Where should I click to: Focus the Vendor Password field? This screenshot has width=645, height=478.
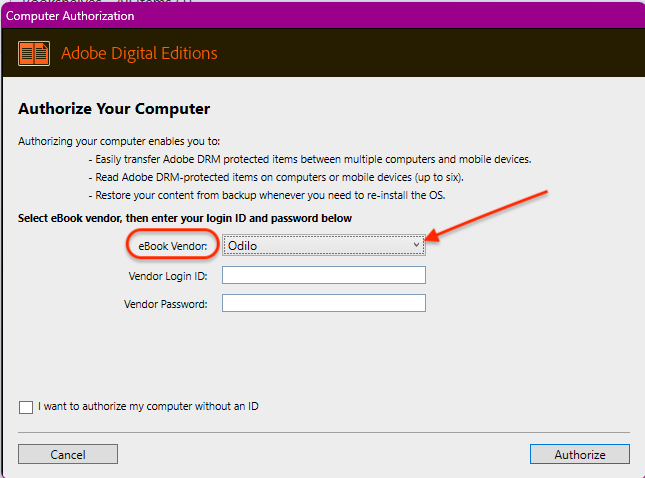[x=324, y=303]
